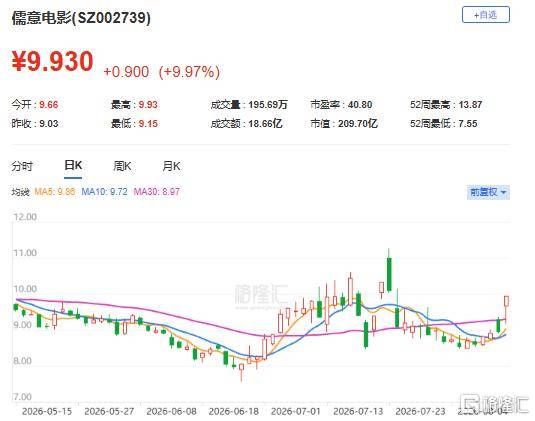Viewport: 535px width, 421px height.
Task: Add stock to watchlist with +自选 button
Action: pos(486,15)
